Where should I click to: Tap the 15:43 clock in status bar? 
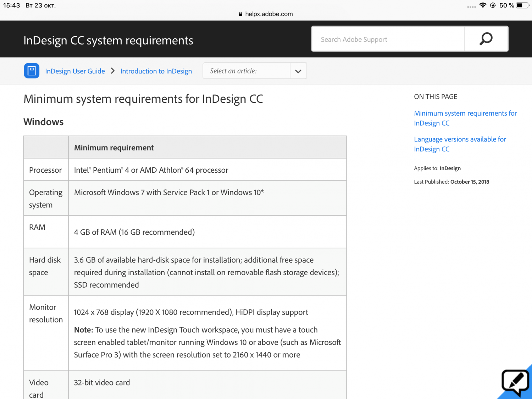click(12, 5)
